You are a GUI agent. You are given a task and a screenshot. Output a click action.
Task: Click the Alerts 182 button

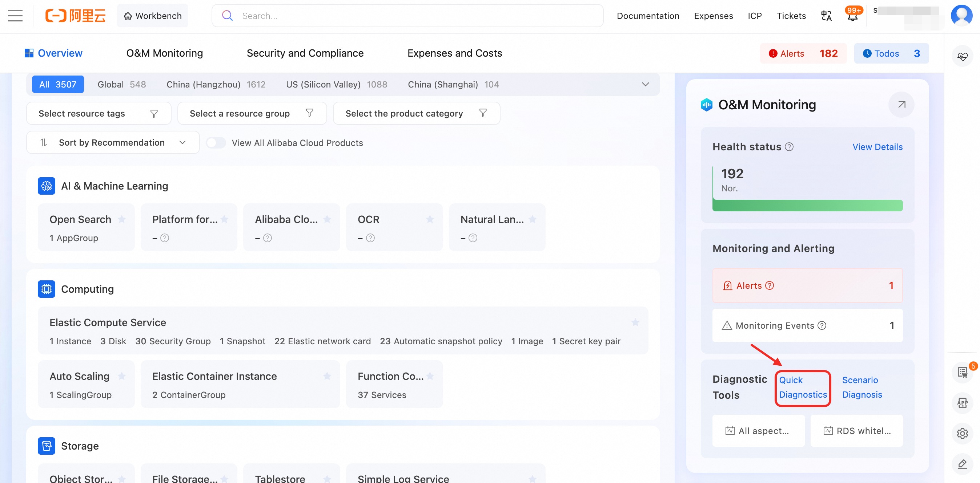[x=803, y=54]
